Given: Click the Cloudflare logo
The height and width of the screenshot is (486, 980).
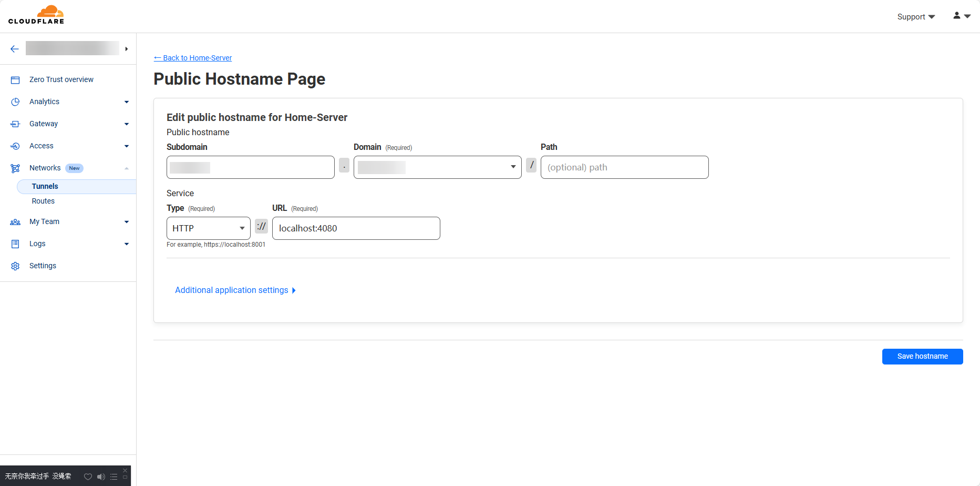Looking at the screenshot, I should pos(36,15).
